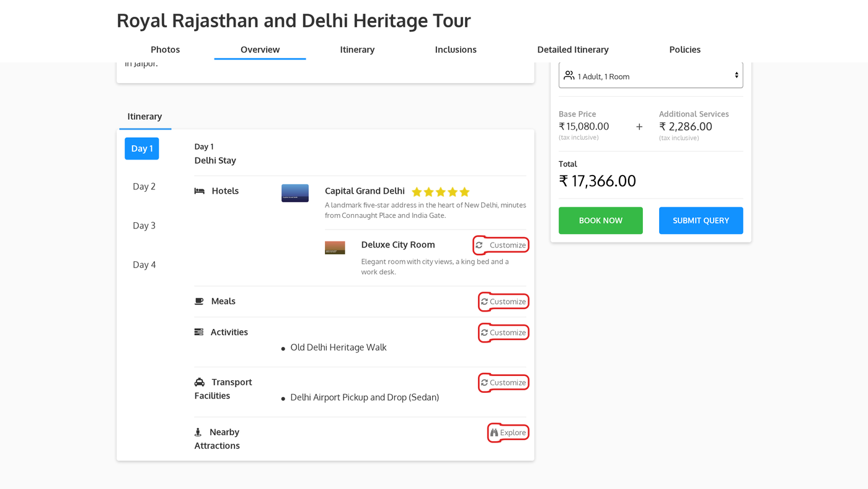This screenshot has width=868, height=489.
Task: Click the total price ₹ 17,366.00
Action: [597, 181]
